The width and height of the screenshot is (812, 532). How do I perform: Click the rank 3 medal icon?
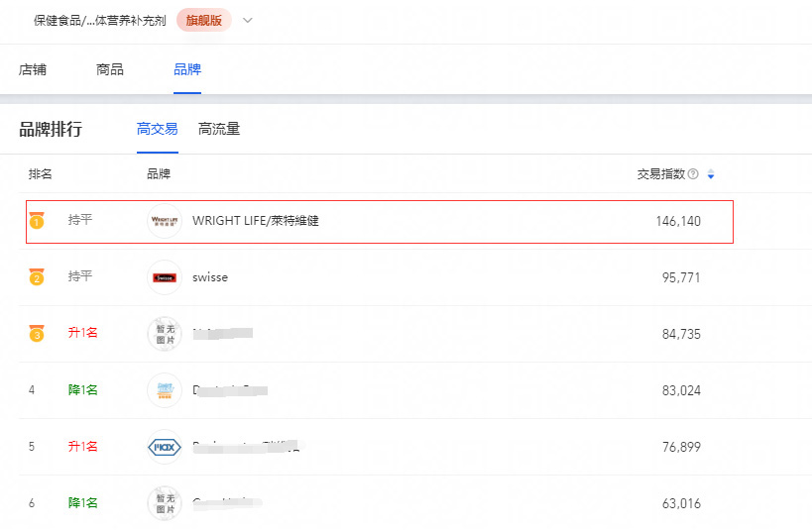[x=37, y=333]
